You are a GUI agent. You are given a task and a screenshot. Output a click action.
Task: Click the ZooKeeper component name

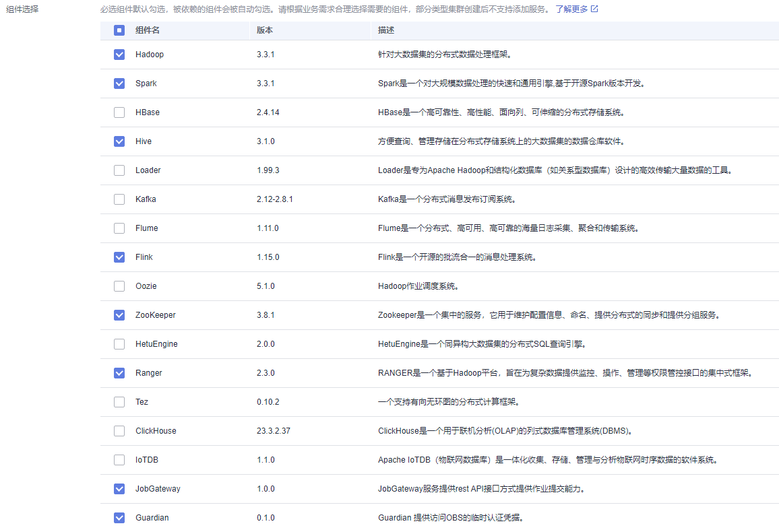tap(156, 315)
